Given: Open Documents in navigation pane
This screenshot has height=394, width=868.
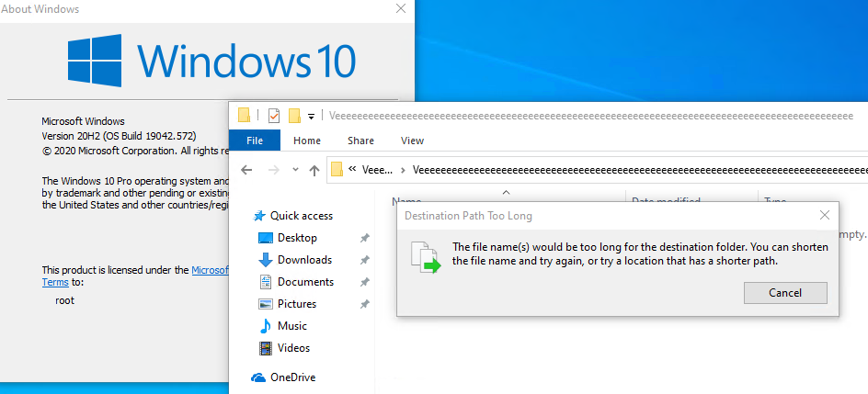Looking at the screenshot, I should tap(305, 282).
